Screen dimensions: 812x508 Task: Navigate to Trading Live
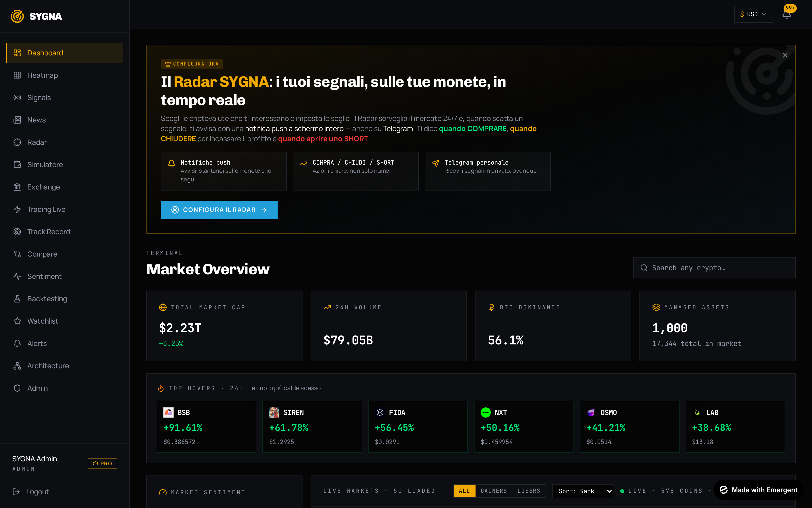pyautogui.click(x=65, y=209)
